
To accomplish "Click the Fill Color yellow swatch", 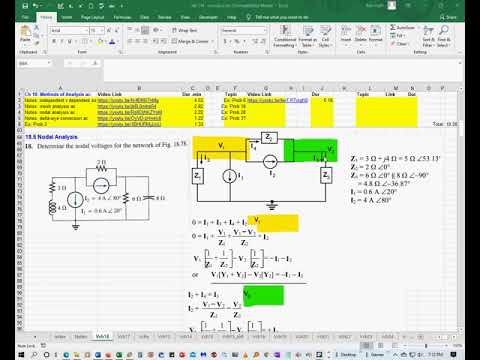I will 100,41.
